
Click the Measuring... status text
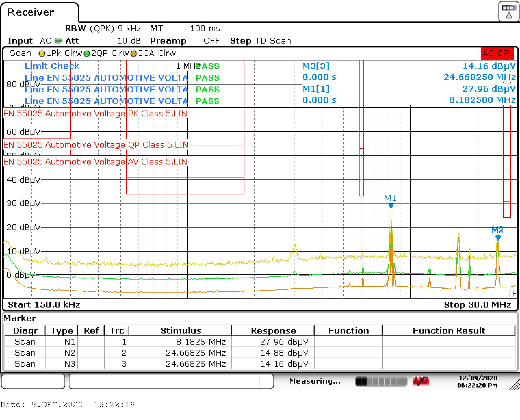pos(315,381)
